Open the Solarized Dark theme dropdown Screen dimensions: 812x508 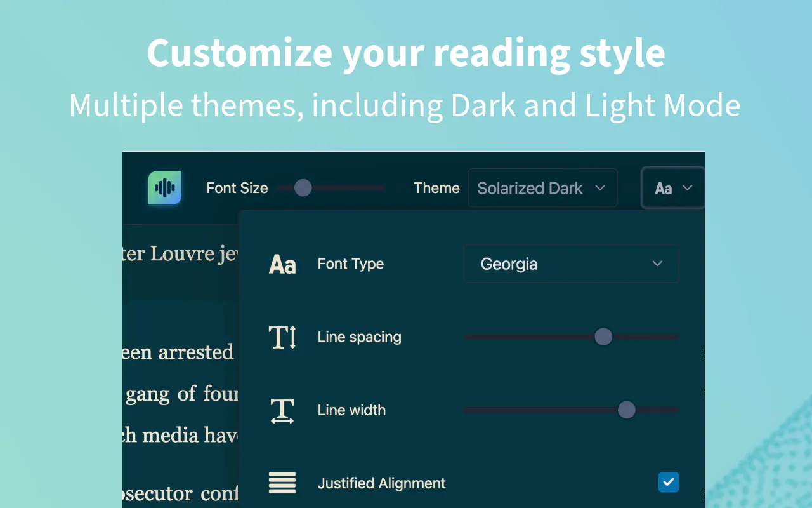click(x=542, y=188)
